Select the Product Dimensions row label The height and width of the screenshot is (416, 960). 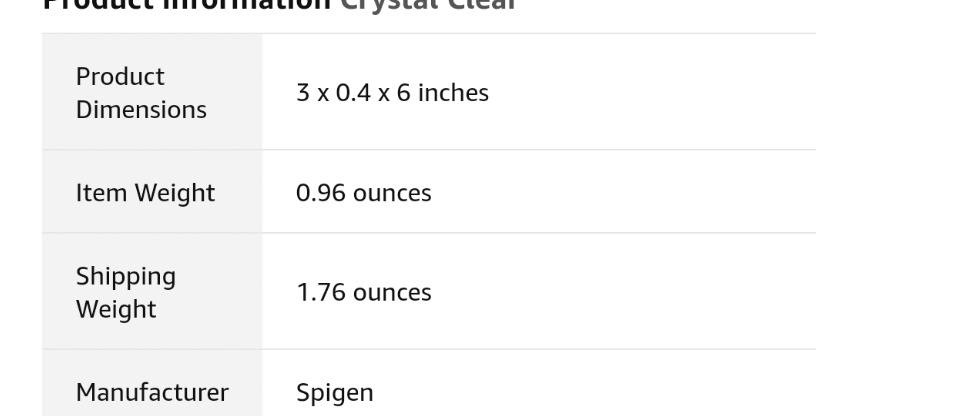(141, 93)
